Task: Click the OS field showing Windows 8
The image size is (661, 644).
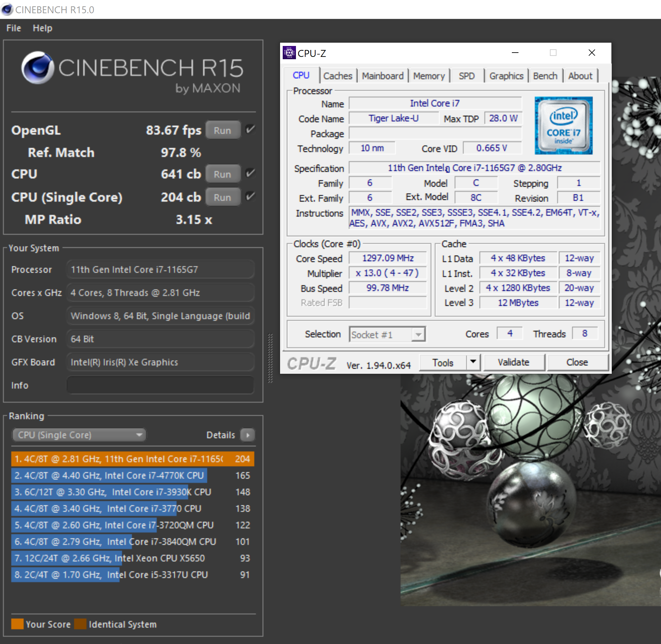Action: [160, 316]
